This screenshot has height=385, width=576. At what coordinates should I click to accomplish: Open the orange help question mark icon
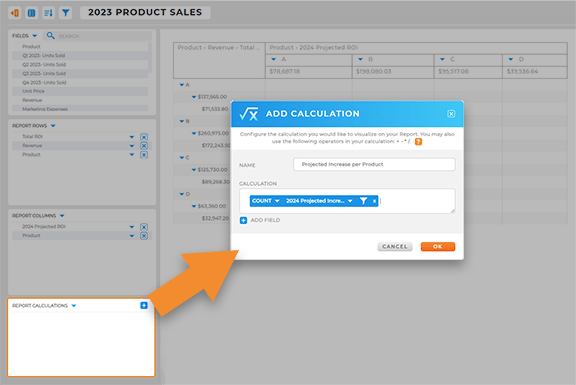[x=418, y=142]
